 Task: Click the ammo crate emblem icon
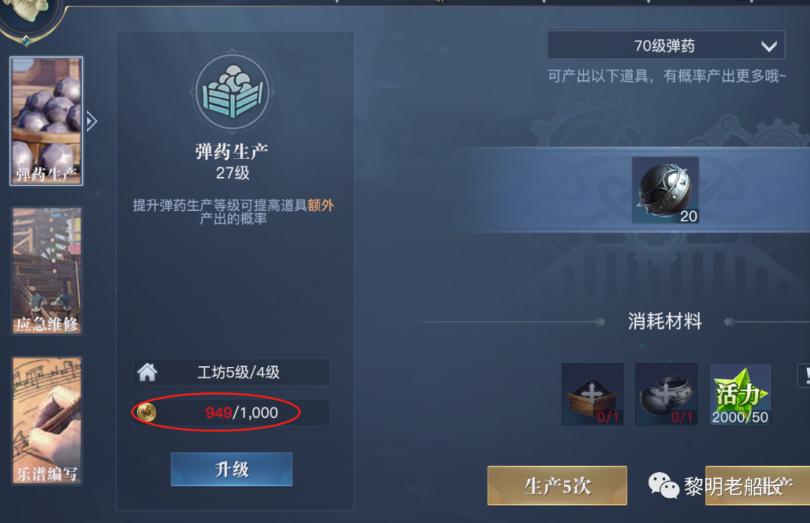pyautogui.click(x=232, y=91)
